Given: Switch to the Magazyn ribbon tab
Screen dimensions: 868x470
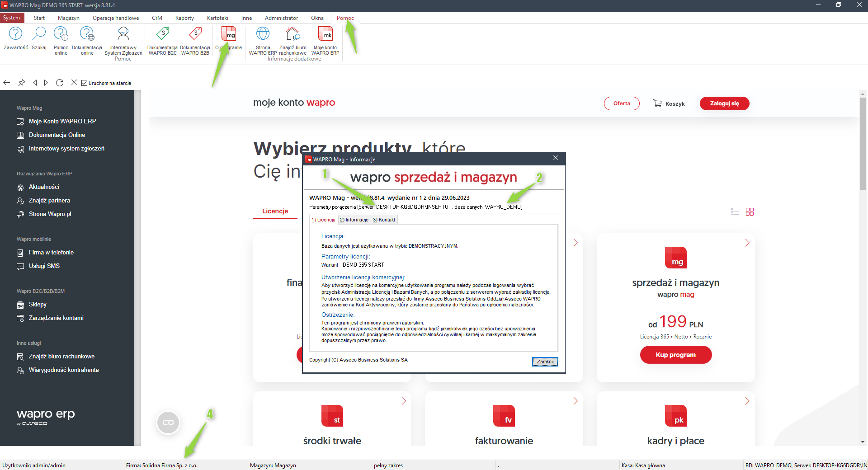Looking at the screenshot, I should pyautogui.click(x=69, y=18).
